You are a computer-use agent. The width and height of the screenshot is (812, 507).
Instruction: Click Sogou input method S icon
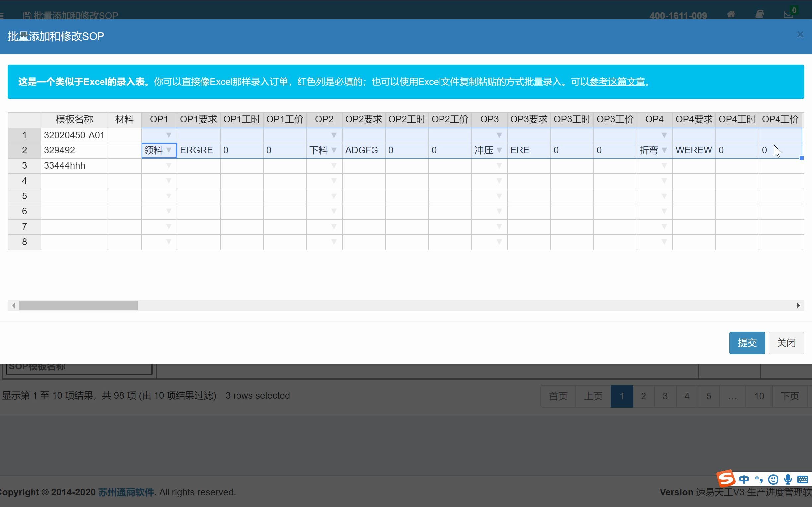(x=726, y=479)
